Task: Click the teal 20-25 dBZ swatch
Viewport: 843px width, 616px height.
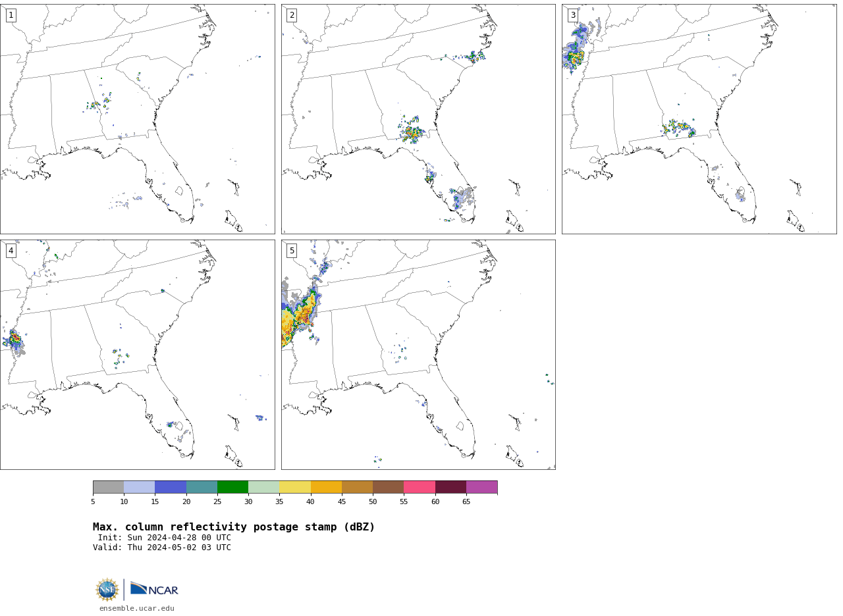Action: 202,487
